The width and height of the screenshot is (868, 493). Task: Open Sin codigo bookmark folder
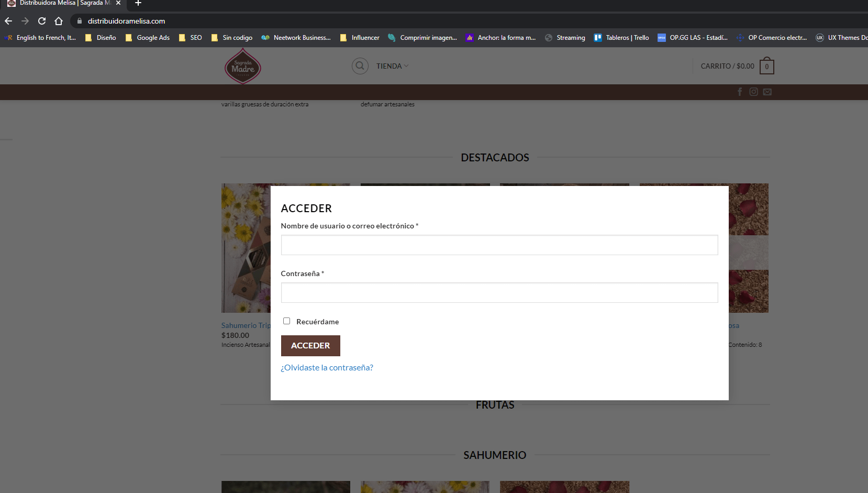(232, 38)
